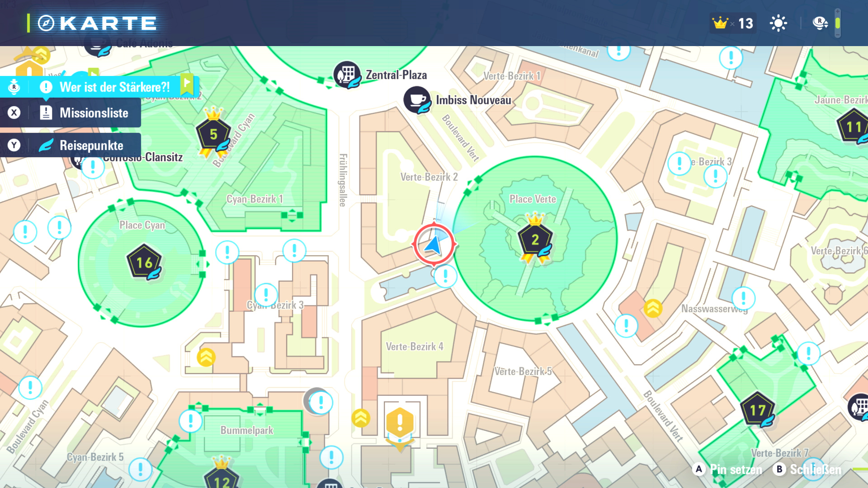The width and height of the screenshot is (868, 488).
Task: Select tracked mission Wer ist der Stärkere?!
Action: [114, 87]
